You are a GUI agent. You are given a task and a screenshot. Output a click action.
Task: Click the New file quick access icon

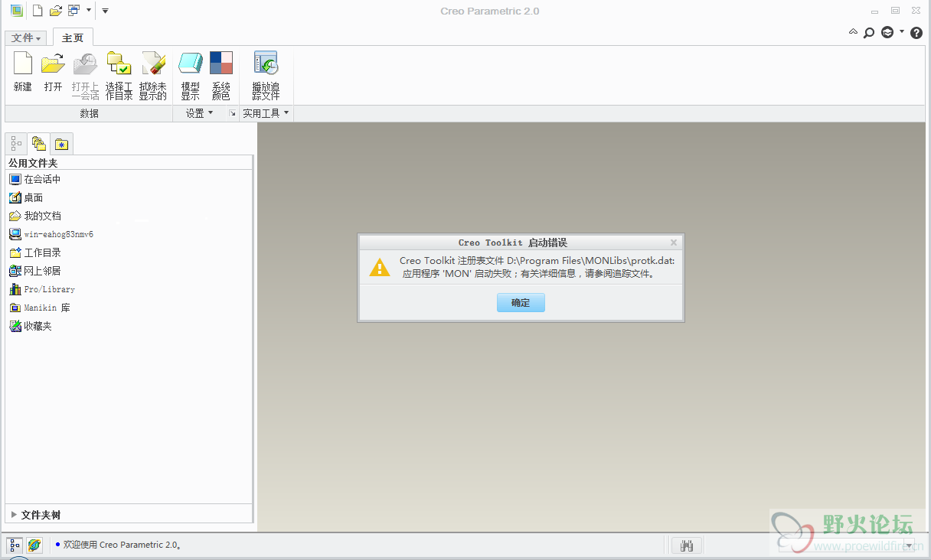coord(38,11)
